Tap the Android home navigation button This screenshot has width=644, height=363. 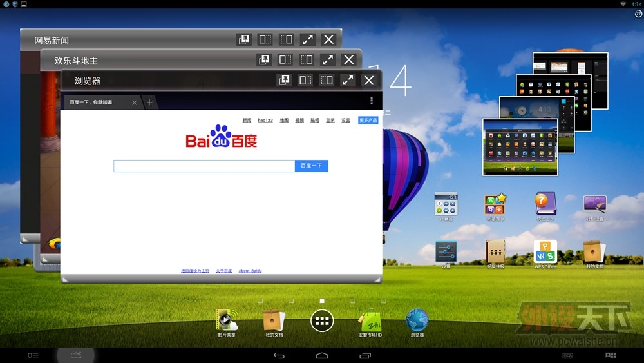(x=322, y=356)
